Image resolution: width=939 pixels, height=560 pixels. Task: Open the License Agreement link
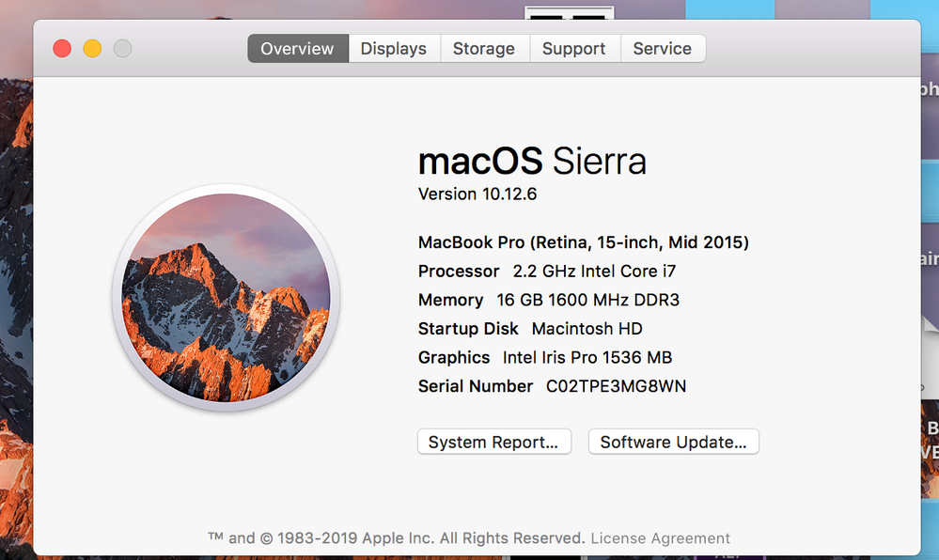pyautogui.click(x=661, y=538)
